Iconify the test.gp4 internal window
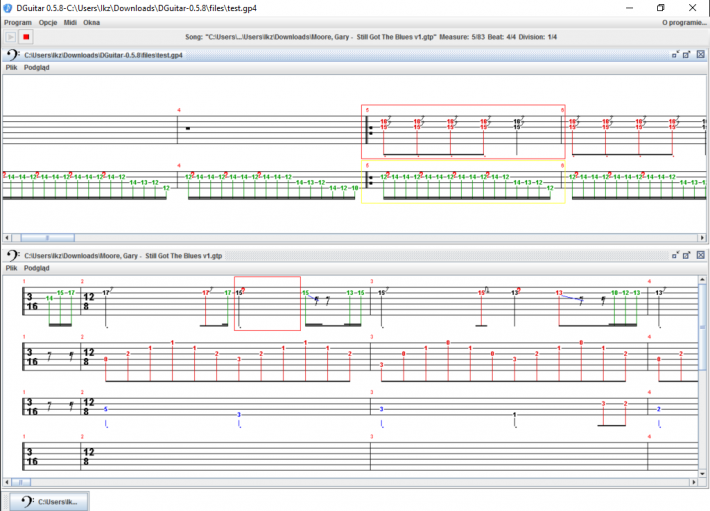This screenshot has height=511, width=710. point(675,55)
